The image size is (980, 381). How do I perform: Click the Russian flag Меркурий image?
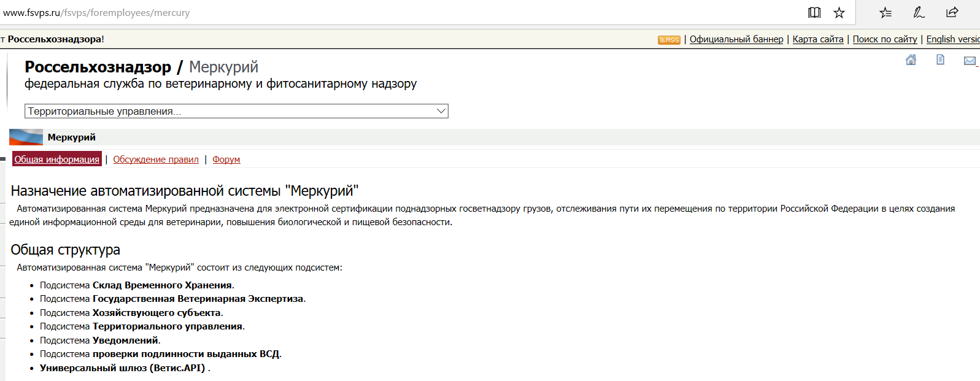26,137
